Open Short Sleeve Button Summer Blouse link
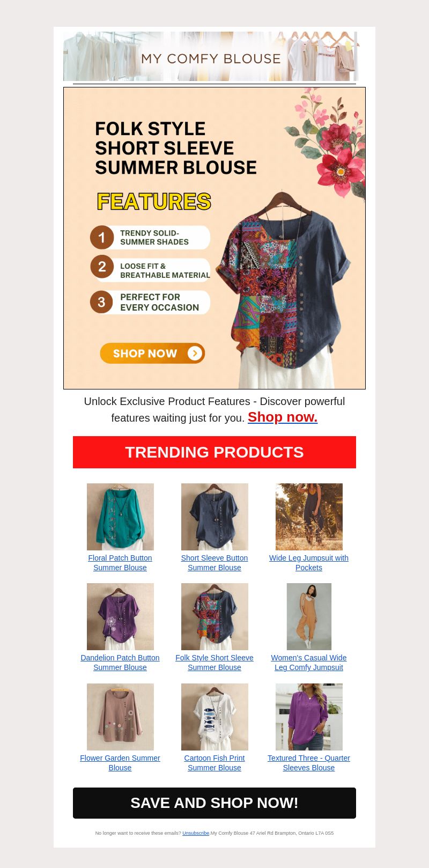This screenshot has width=429, height=868. [214, 563]
